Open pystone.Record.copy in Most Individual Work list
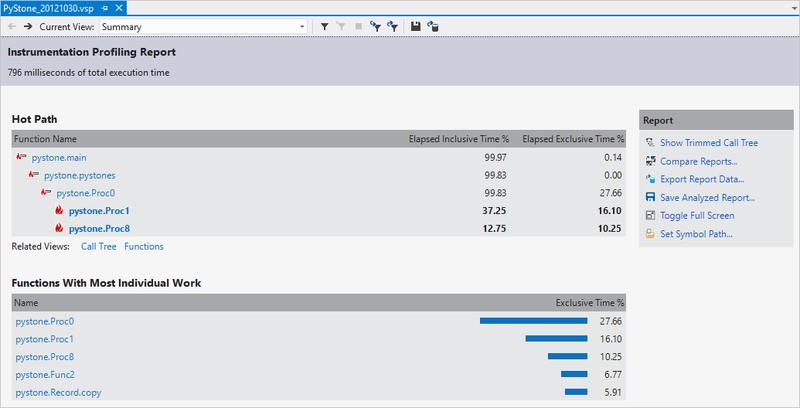The height and width of the screenshot is (408, 800). click(x=58, y=393)
